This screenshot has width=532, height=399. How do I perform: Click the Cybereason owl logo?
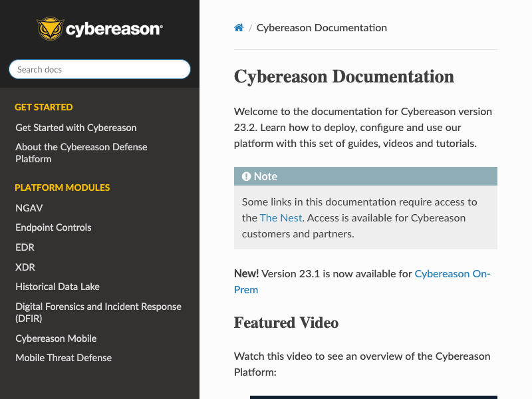pyautogui.click(x=99, y=29)
